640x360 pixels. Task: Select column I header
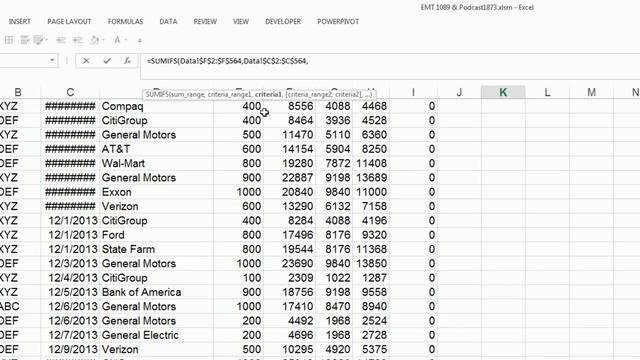413,92
